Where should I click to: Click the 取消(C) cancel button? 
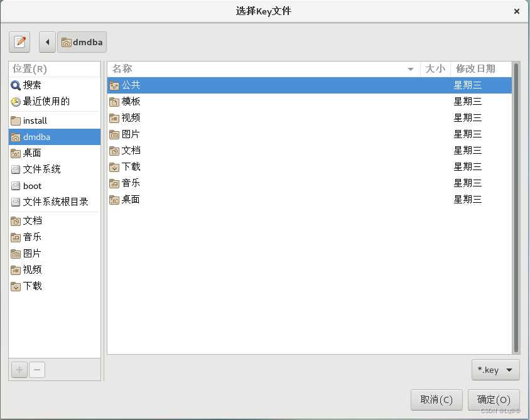[436, 400]
